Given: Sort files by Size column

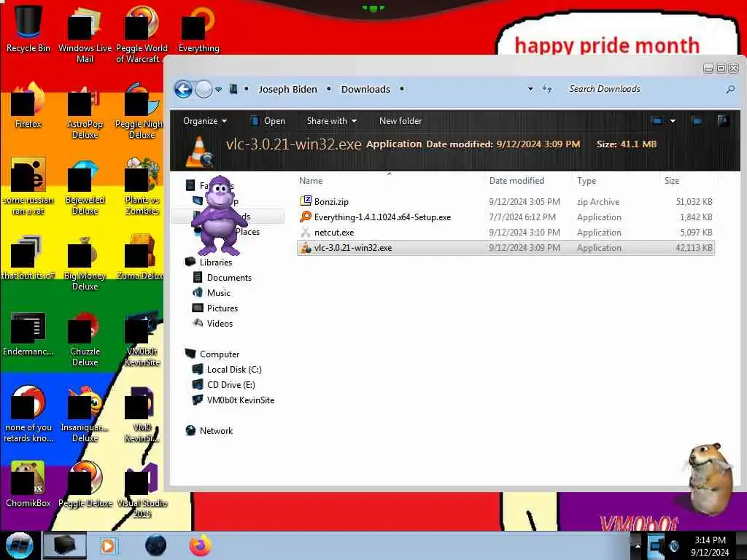Looking at the screenshot, I should [672, 181].
